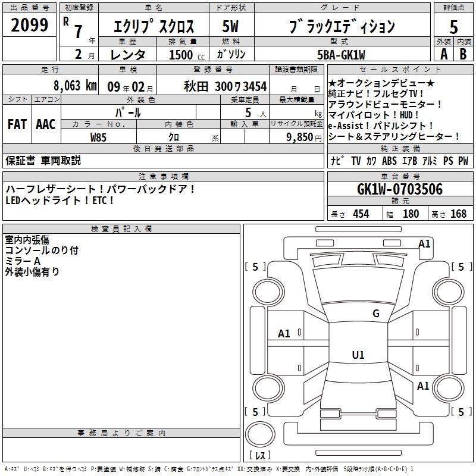Click the overall evaluation score 5
Image resolution: width=476 pixels, height=476 pixels.
pyautogui.click(x=453, y=27)
